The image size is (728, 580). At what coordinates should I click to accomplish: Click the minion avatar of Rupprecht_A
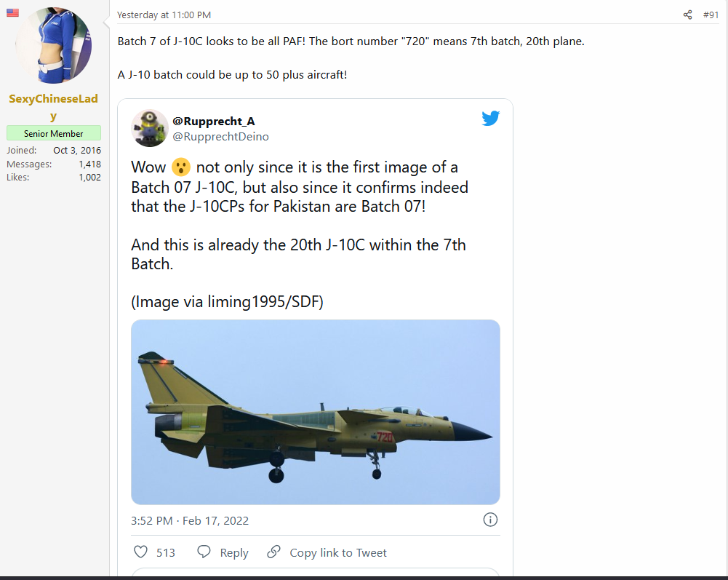(x=150, y=128)
